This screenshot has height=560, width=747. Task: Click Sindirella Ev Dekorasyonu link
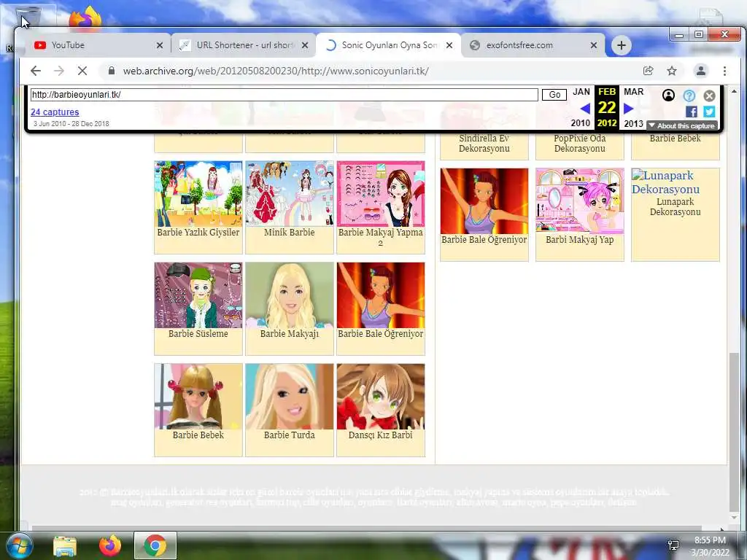click(484, 144)
